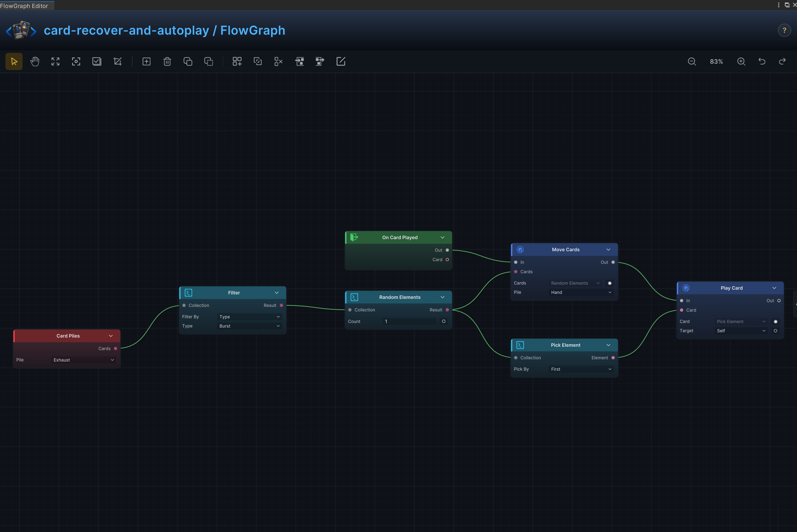Click On Card Played Out port
Viewport: 797px width, 532px height.
point(447,250)
